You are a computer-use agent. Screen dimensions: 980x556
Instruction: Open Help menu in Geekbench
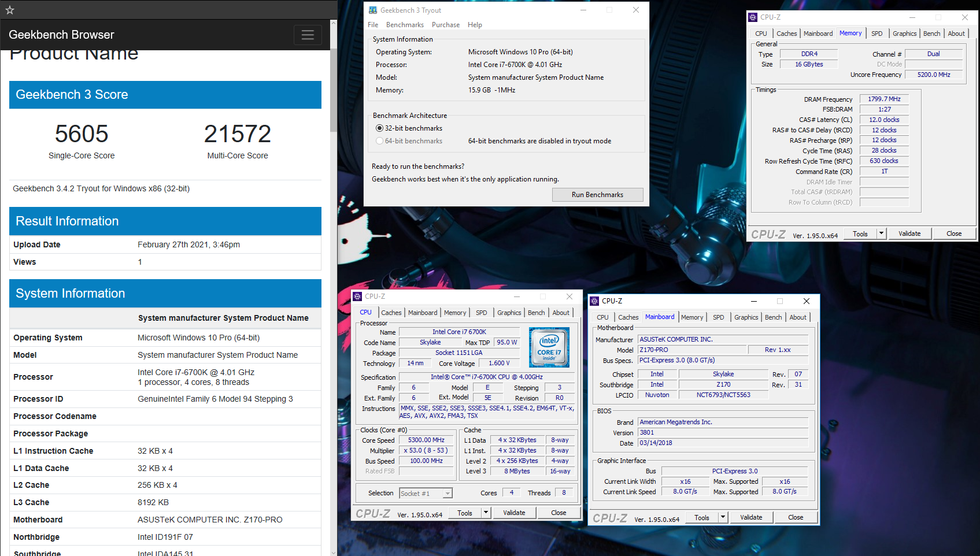click(x=475, y=25)
